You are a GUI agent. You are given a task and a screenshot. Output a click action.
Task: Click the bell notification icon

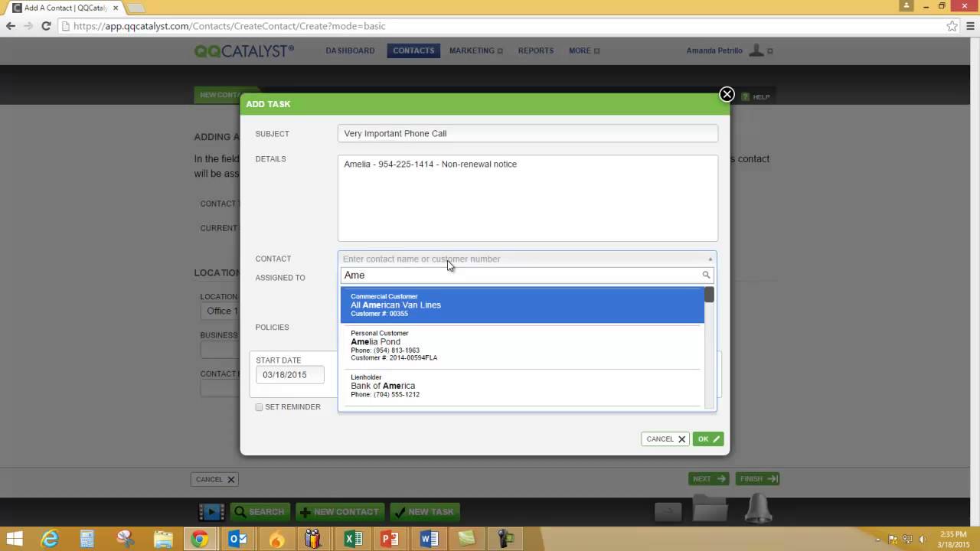pos(758,509)
